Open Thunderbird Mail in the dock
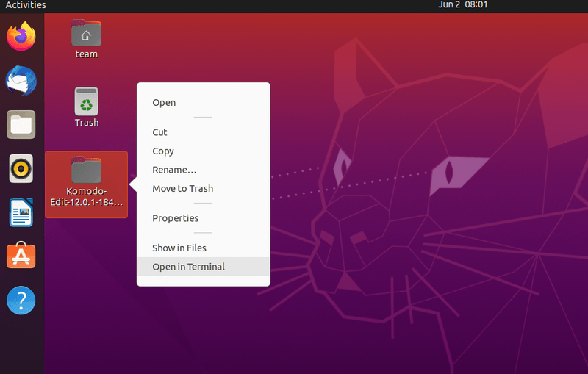Viewport: 588px width, 374px height. 21,81
